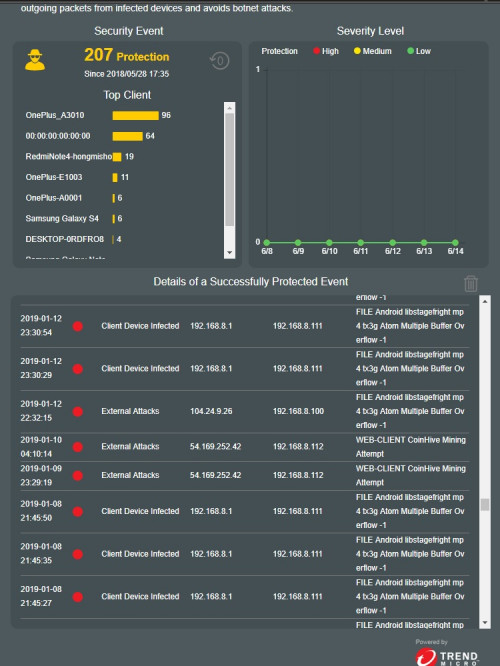The image size is (500, 666).
Task: Click Top Client list scroll down arrow
Action: pos(229,253)
